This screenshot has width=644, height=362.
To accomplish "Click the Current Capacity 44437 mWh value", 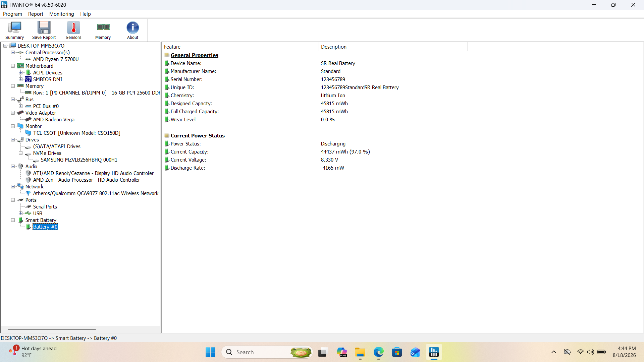I will click(345, 152).
